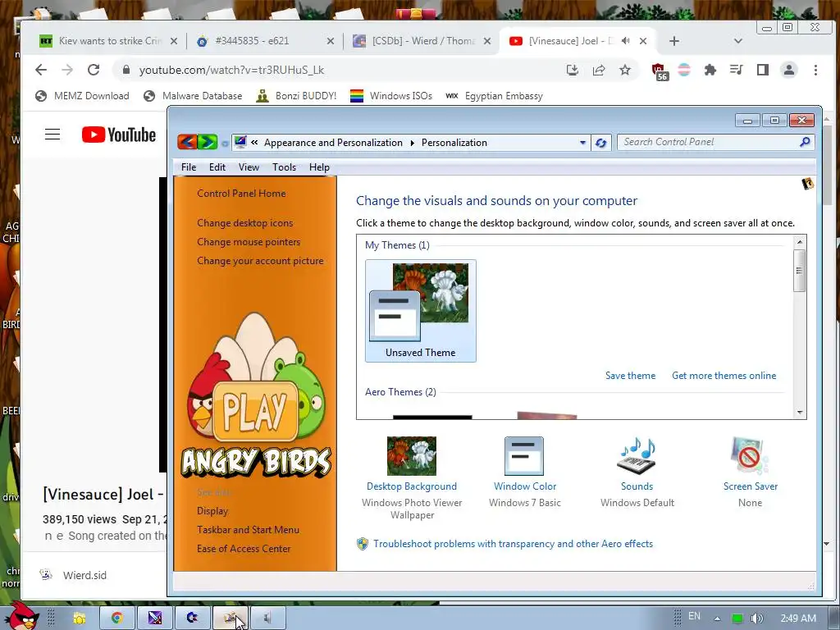
Task: Open Chrome's three-dot menu
Action: pos(815,71)
